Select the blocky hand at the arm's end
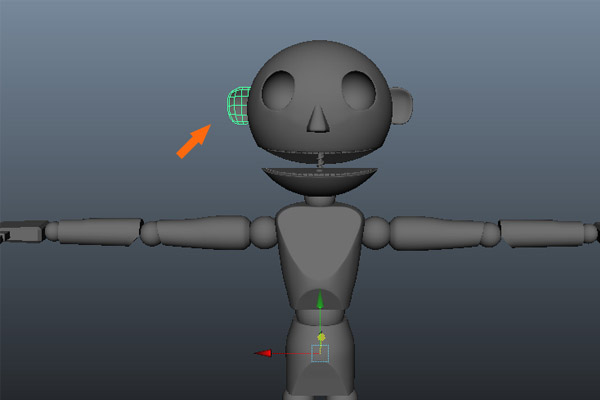The height and width of the screenshot is (400, 600). (23, 232)
